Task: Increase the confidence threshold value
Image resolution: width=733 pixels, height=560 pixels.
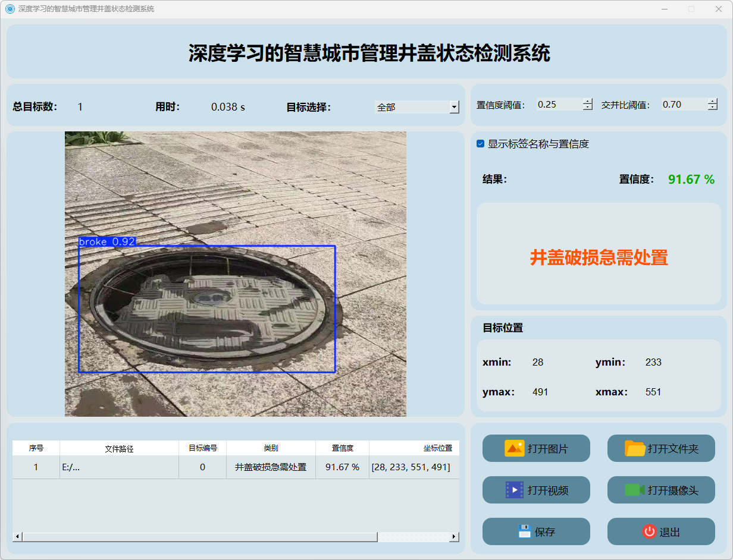Action: click(x=588, y=101)
